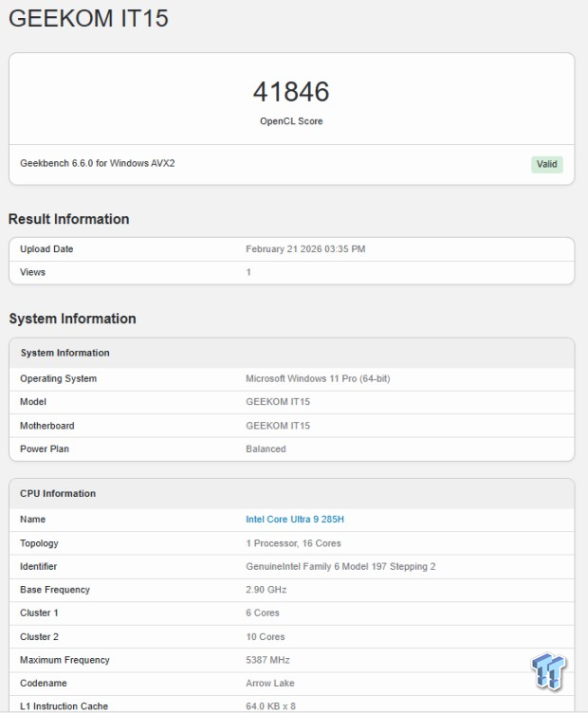Viewport: 588px width, 713px height.
Task: Select the Balanced power plan value
Action: 266,449
